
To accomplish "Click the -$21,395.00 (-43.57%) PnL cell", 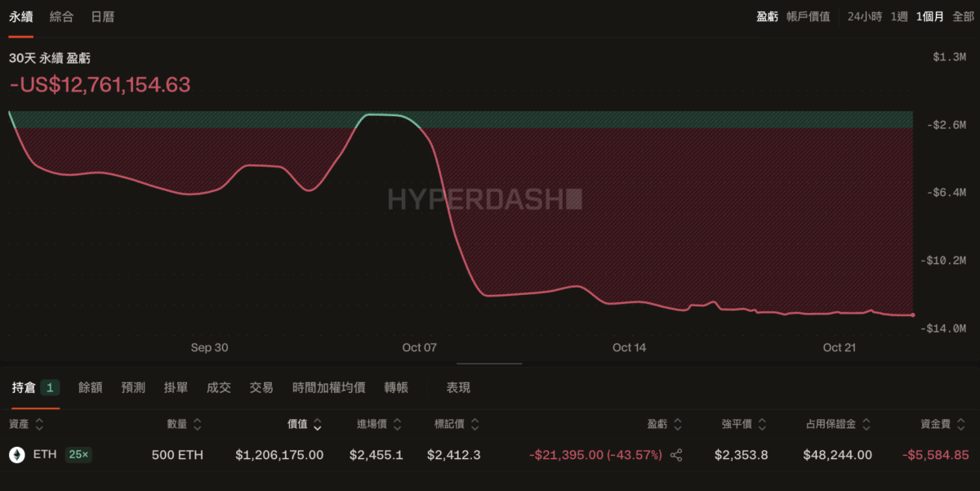I will click(595, 455).
